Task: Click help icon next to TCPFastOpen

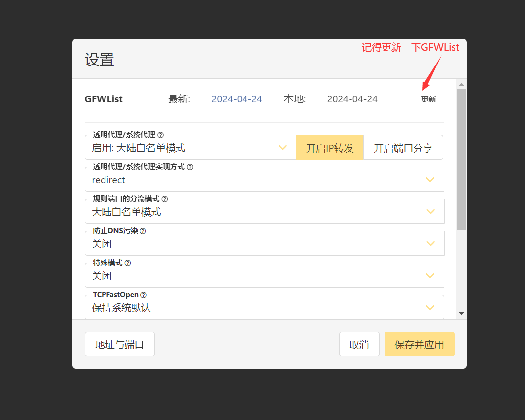Action: (x=144, y=295)
